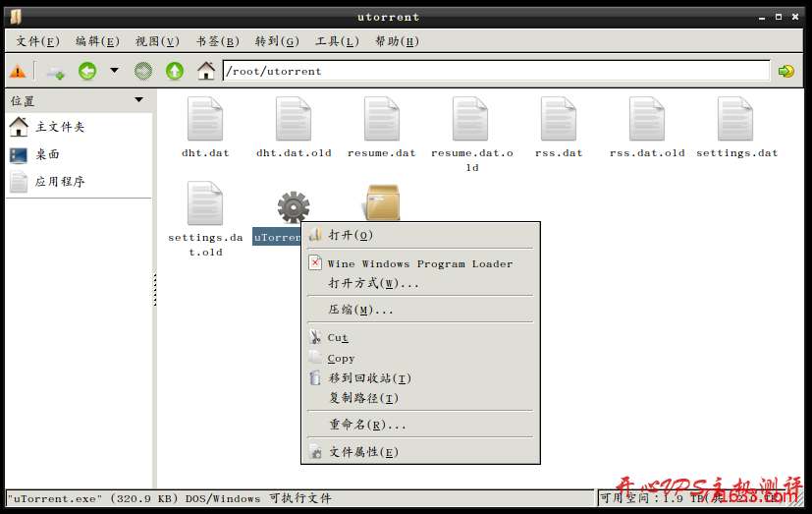Click the orange warning triangle toolbar icon
The width and height of the screenshot is (812, 514).
click(x=18, y=71)
